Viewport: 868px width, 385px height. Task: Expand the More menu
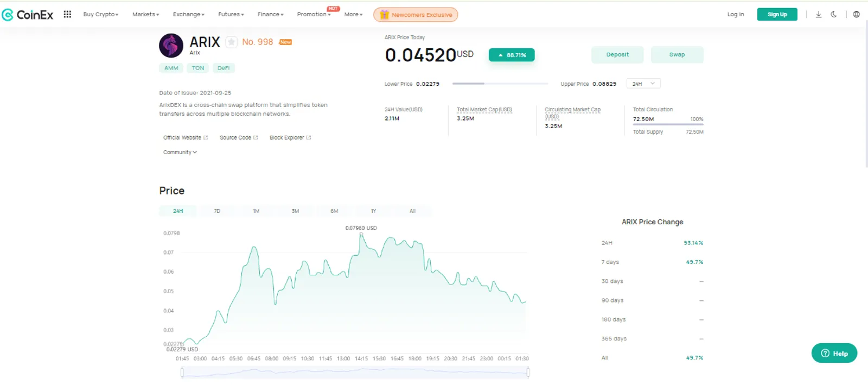pyautogui.click(x=354, y=15)
